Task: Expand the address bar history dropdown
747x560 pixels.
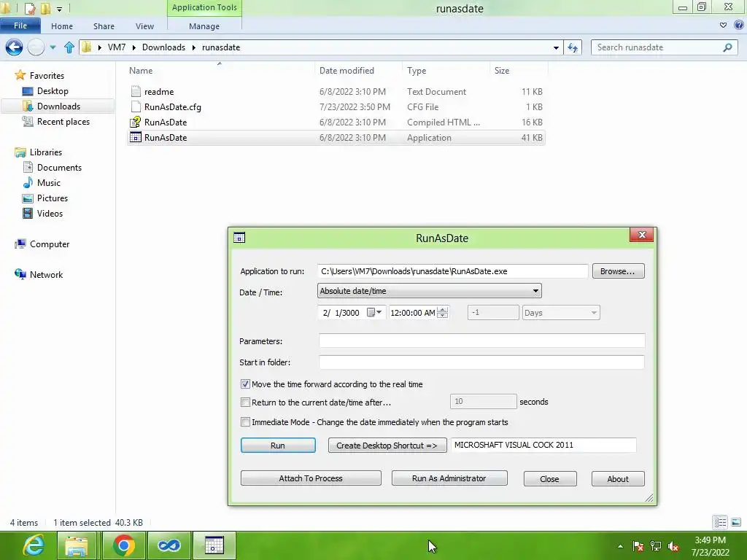Action: (x=556, y=47)
